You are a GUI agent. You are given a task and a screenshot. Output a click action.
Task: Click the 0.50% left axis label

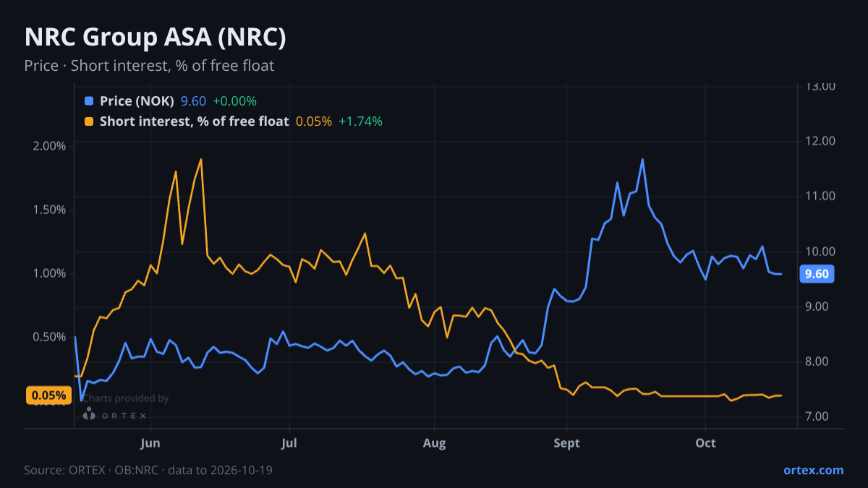coord(50,337)
